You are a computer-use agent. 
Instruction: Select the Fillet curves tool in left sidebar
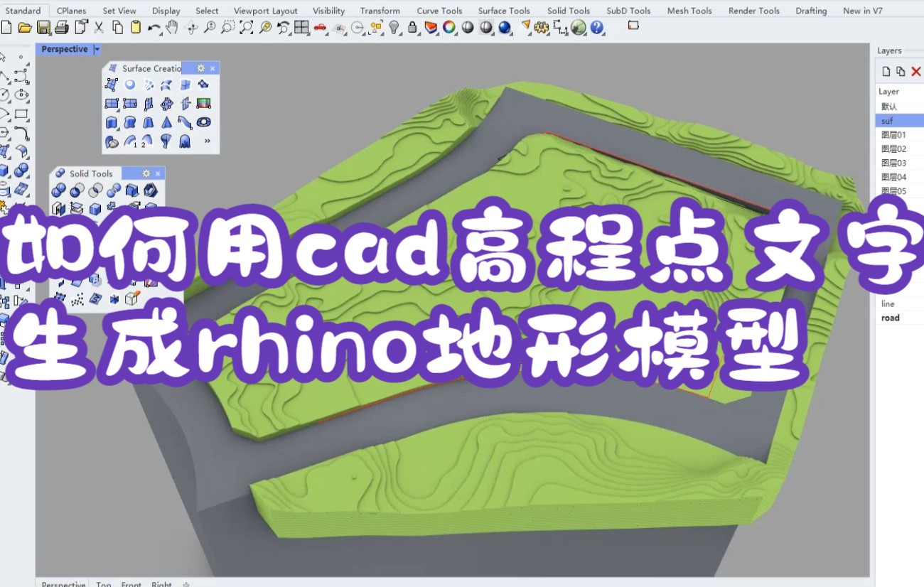[21, 133]
